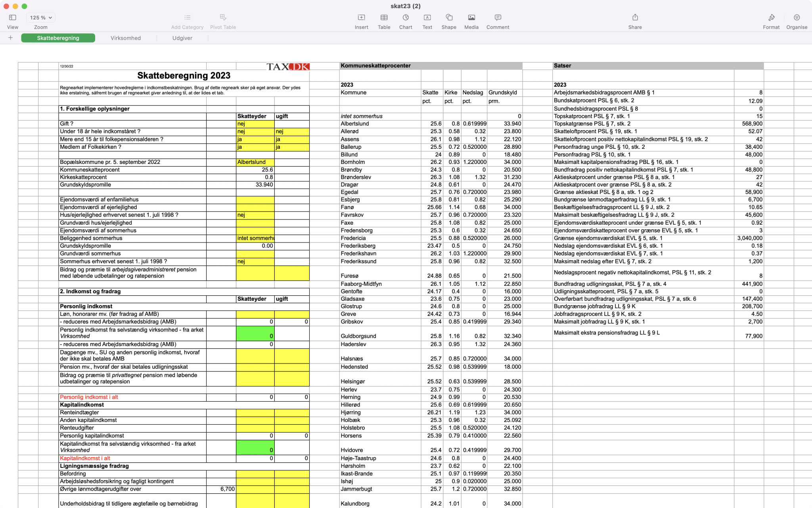Click the Add Category icon
The image size is (812, 508).
pos(187,17)
